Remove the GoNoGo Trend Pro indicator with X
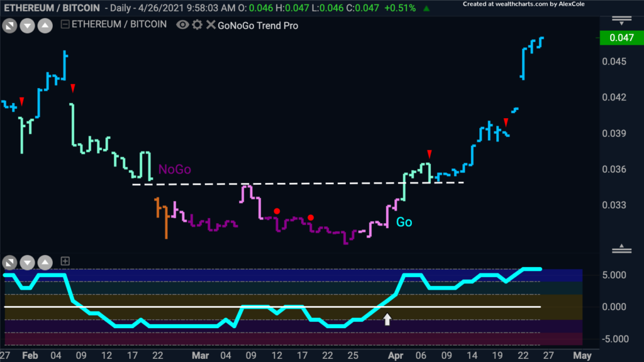Screen dimensions: 644x362 pyautogui.click(x=211, y=25)
